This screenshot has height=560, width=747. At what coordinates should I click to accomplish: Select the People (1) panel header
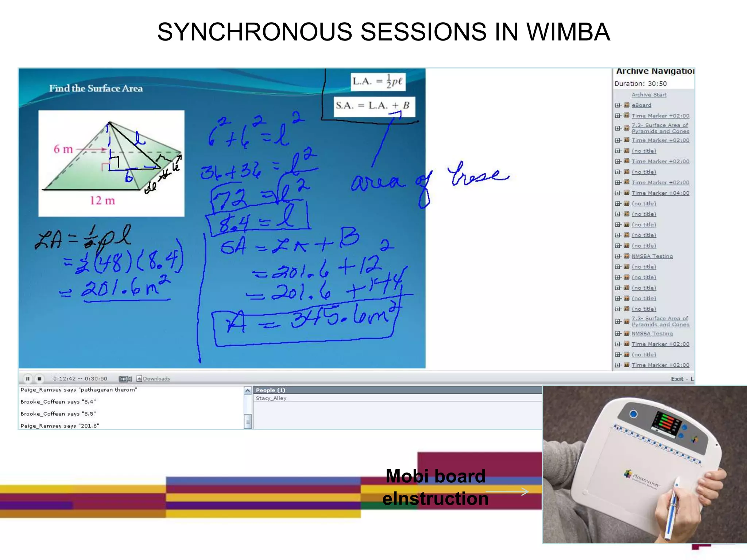pos(398,390)
